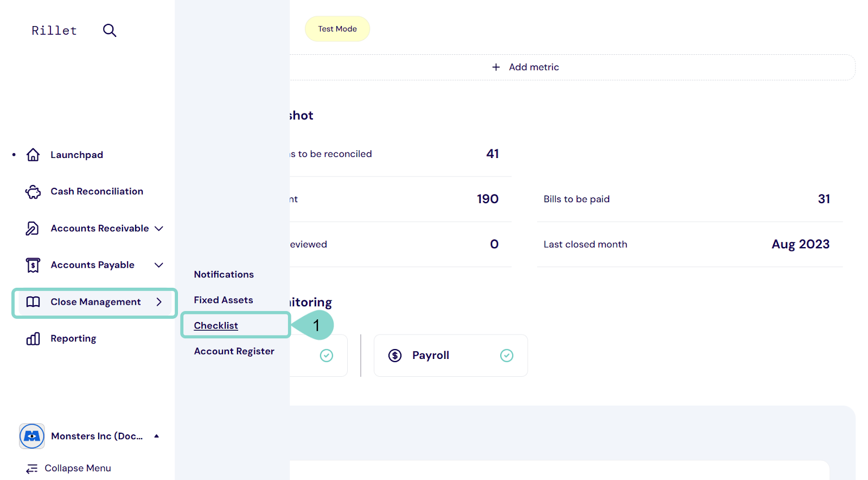The width and height of the screenshot is (868, 480).
Task: Open Fixed Assets from the submenu
Action: [224, 300]
